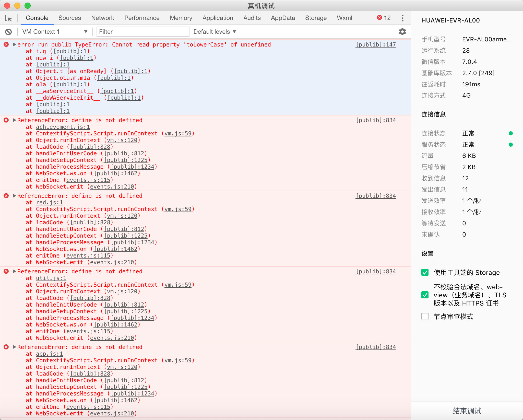The height and width of the screenshot is (420, 523).
Task: Click the clear console icon
Action: pyautogui.click(x=8, y=32)
